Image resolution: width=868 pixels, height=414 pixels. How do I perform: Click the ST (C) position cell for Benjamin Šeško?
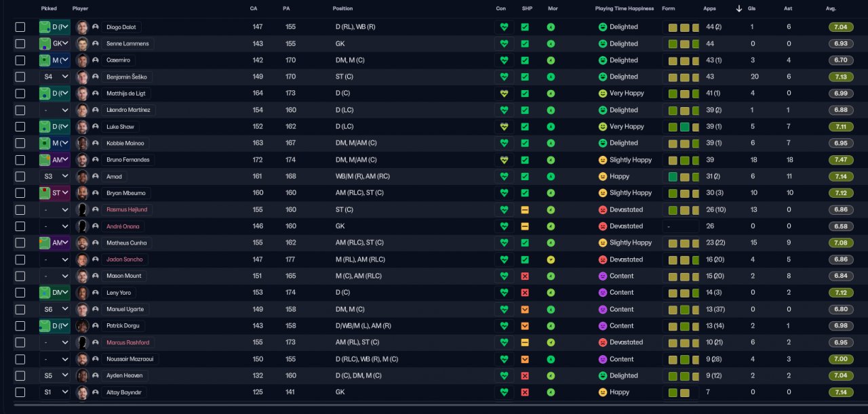[x=344, y=77]
